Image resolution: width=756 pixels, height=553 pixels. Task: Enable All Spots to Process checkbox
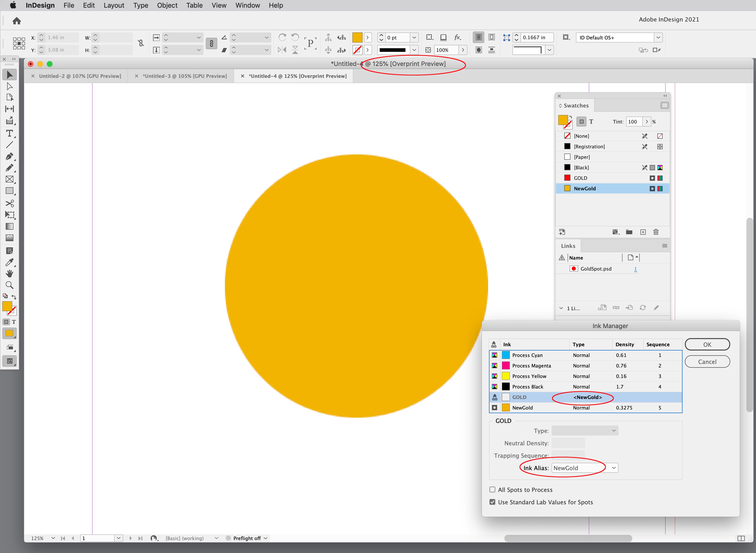(x=492, y=489)
